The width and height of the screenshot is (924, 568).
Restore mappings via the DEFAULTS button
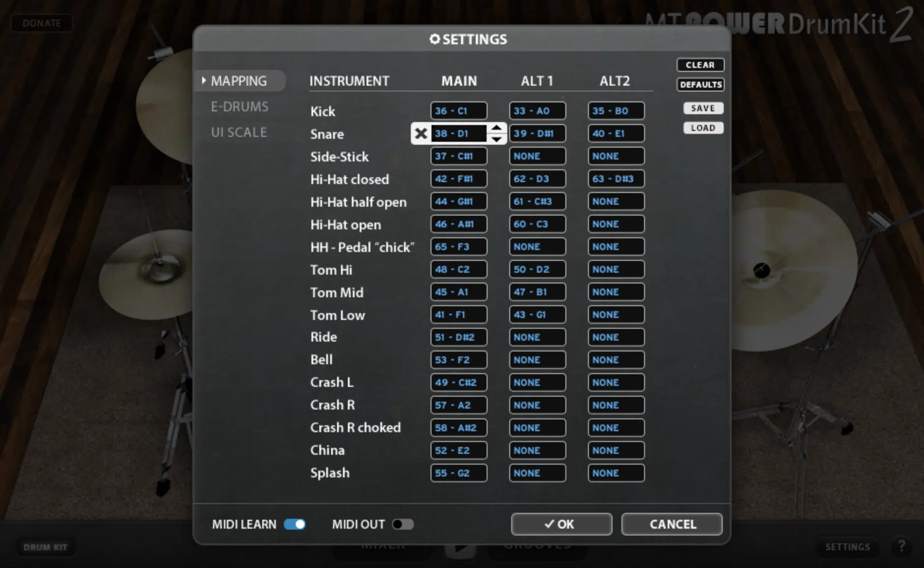coord(700,85)
